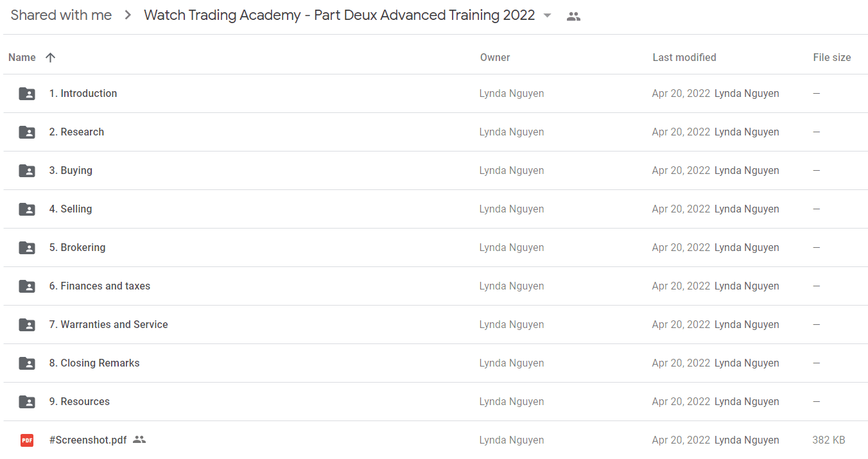Go back to Shared with me breadcrumb
Image resolution: width=868 pixels, height=459 pixels.
[61, 15]
